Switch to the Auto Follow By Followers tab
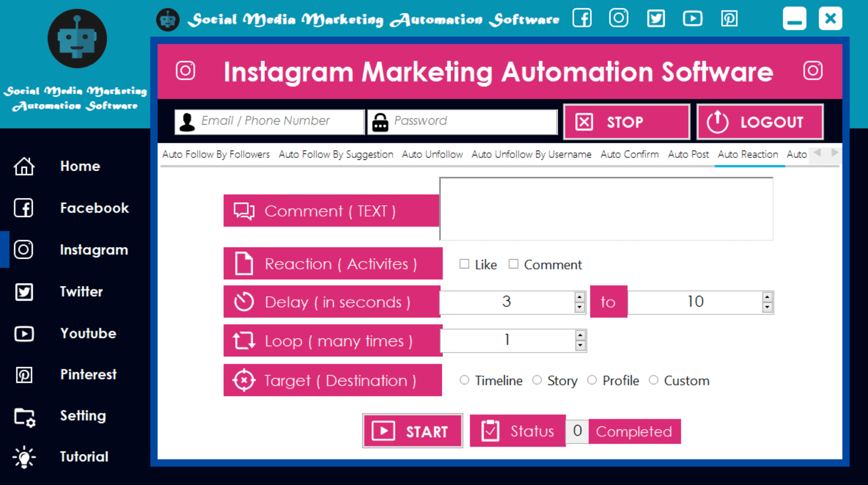868x485 pixels. tap(216, 154)
